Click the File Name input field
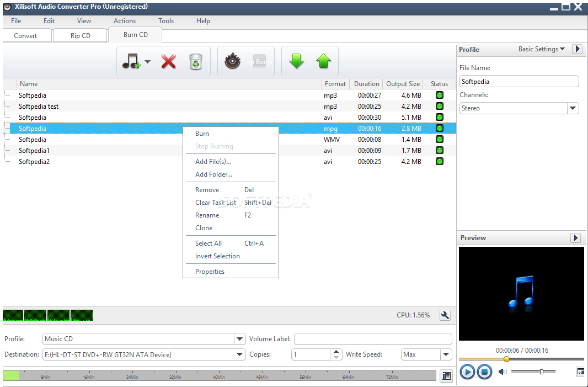This screenshot has width=588, height=387. 519,82
